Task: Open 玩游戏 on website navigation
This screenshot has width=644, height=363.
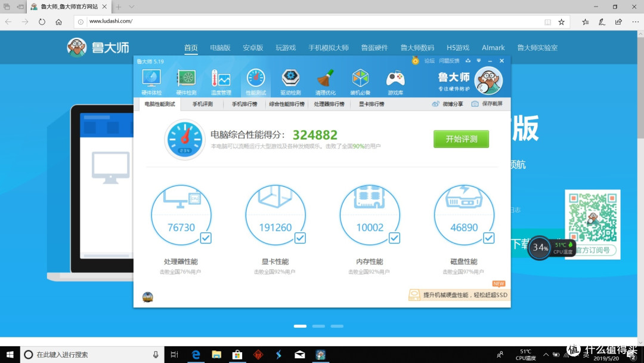Action: 286,48
